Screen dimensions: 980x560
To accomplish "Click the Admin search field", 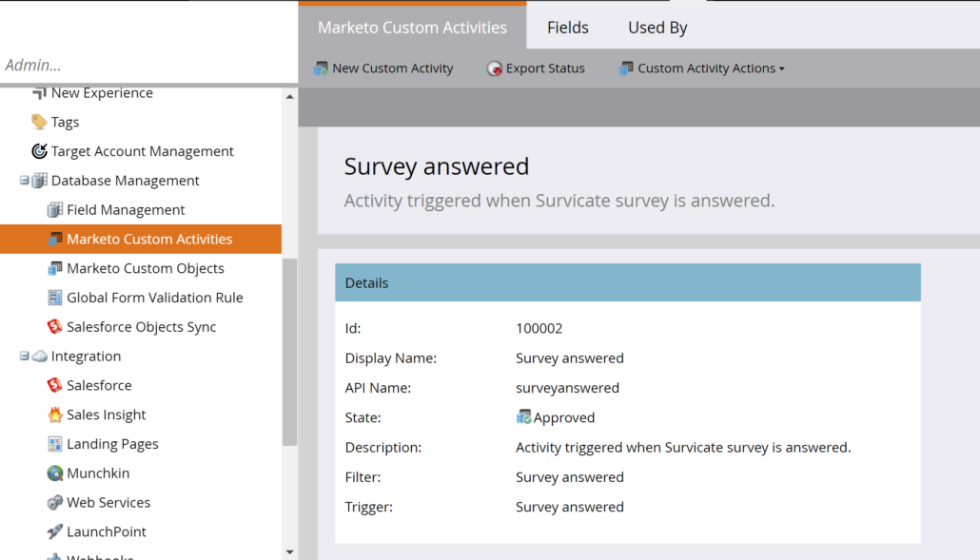I will (148, 65).
